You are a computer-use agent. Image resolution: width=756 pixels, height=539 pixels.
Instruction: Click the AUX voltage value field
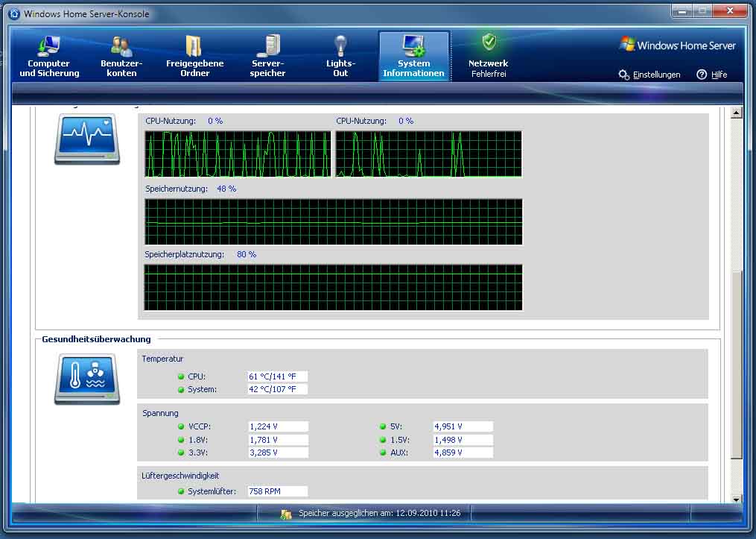click(463, 453)
